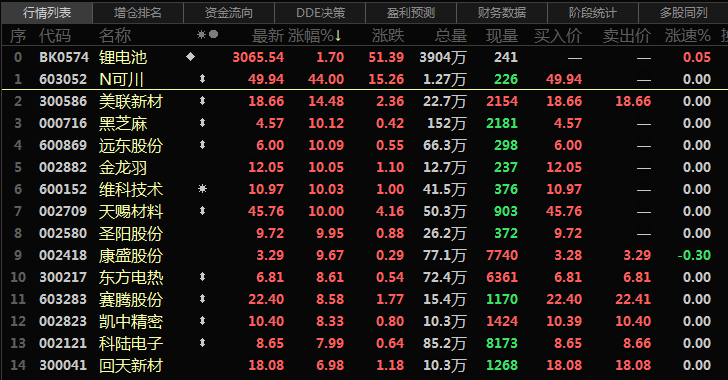Click stock code 002709

pyautogui.click(x=63, y=211)
